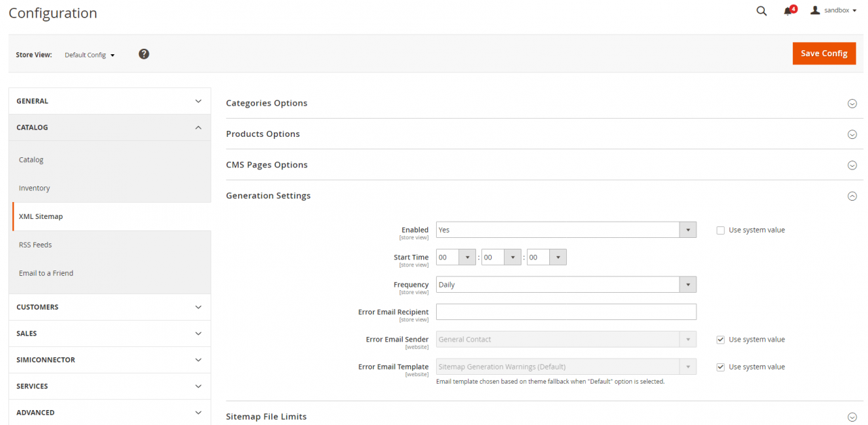The image size is (868, 425).
Task: Open the notifications bell icon
Action: pyautogui.click(x=788, y=11)
